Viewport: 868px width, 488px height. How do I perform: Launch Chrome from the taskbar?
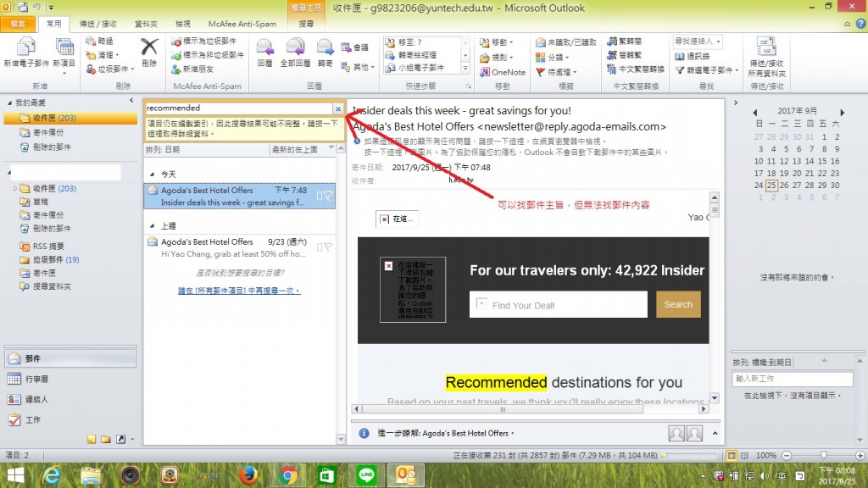tap(287, 475)
